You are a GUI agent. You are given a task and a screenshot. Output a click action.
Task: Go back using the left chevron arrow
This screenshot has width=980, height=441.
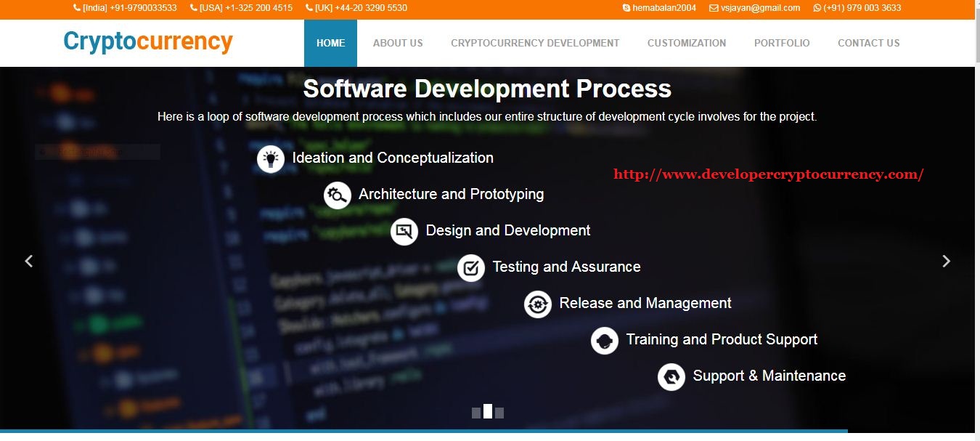[x=29, y=260]
